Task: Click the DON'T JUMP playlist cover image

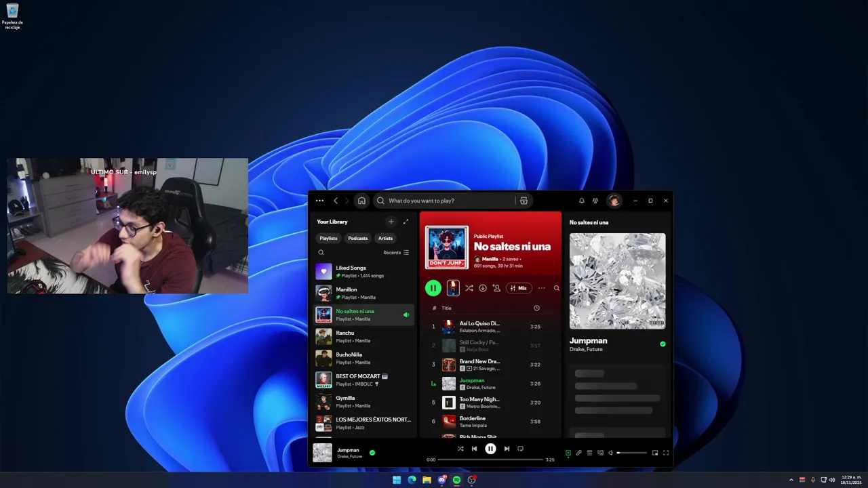Action: (447, 247)
